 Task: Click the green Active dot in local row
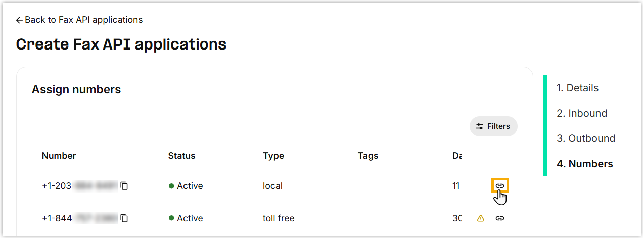tap(171, 186)
